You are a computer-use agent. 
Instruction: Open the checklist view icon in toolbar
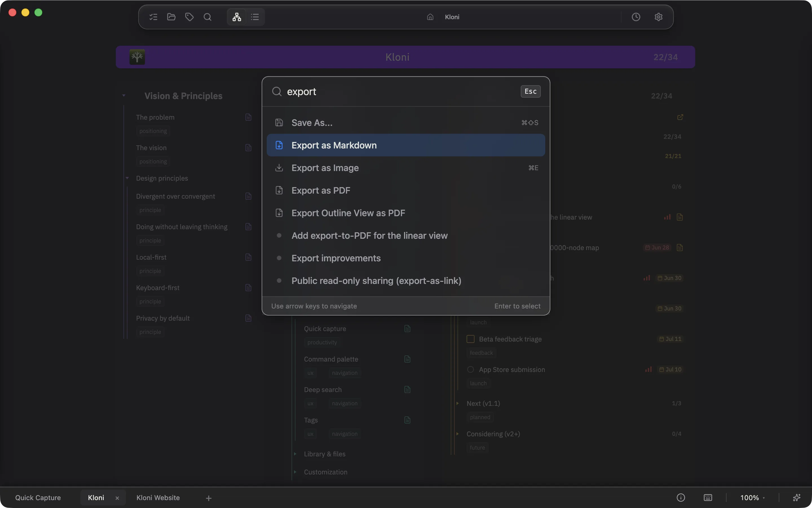click(153, 17)
